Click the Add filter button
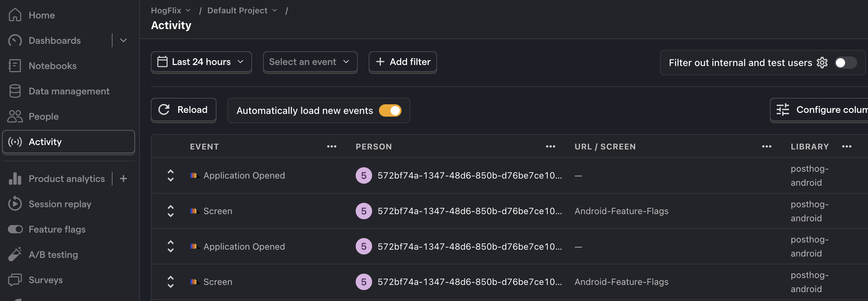This screenshot has width=868, height=301. pyautogui.click(x=403, y=62)
